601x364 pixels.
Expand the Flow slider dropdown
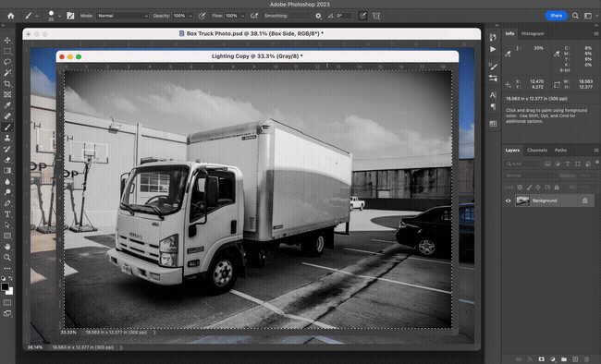242,16
